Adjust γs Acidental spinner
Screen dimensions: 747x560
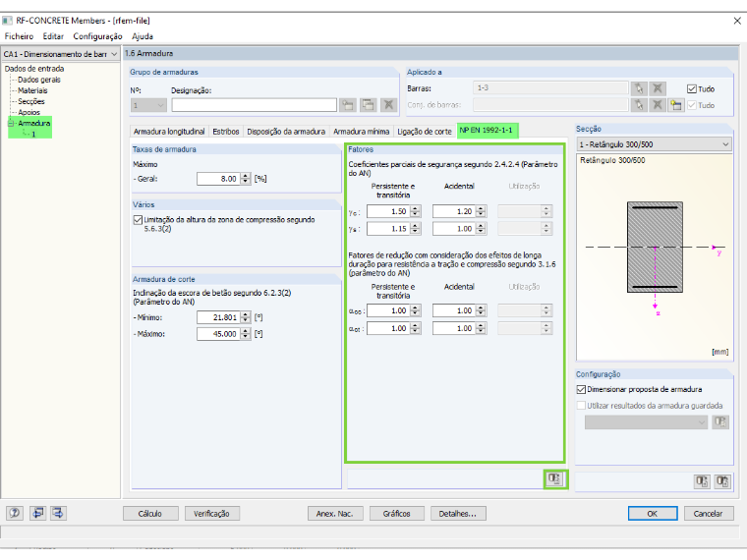pyautogui.click(x=482, y=229)
